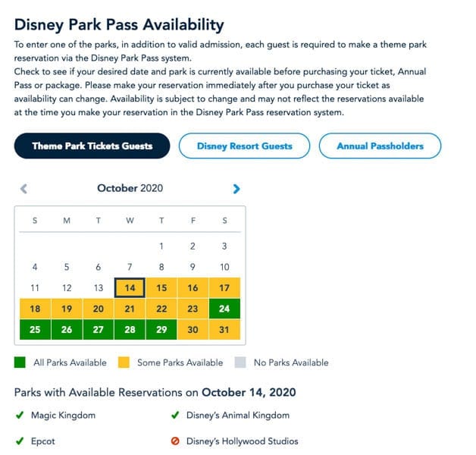This screenshot has width=476, height=455.
Task: Select October 14 on the calendar
Action: (x=129, y=288)
